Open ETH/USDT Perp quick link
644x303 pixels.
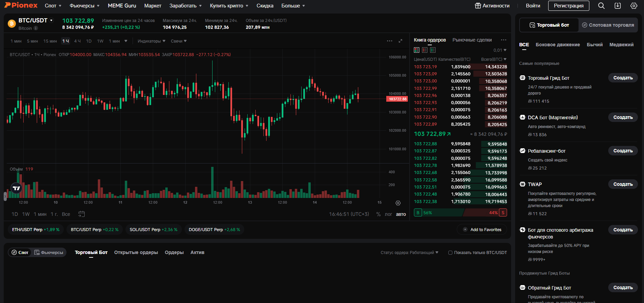pos(36,230)
